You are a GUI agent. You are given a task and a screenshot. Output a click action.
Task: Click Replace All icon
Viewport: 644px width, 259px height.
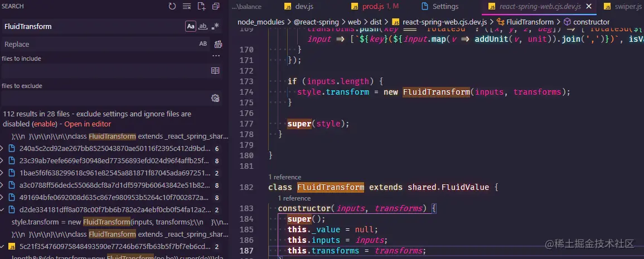click(218, 44)
